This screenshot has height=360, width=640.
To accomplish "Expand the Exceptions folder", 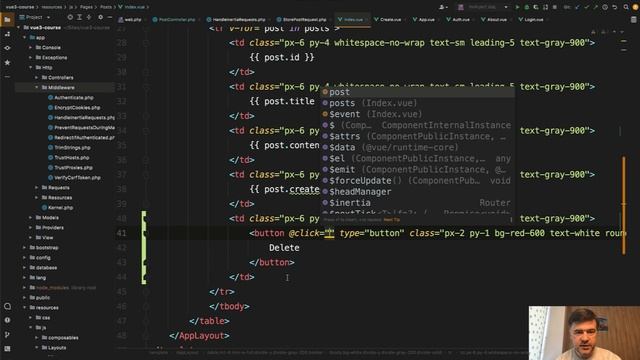I will pos(31,58).
